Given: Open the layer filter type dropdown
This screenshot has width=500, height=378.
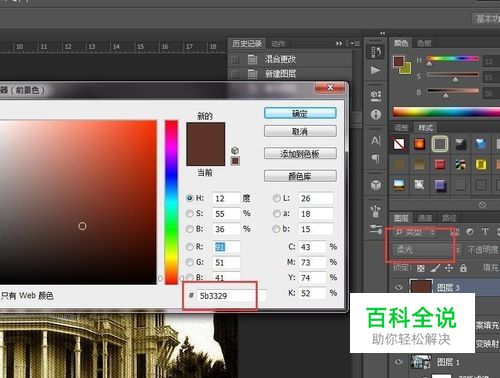Looking at the screenshot, I should pyautogui.click(x=416, y=232).
